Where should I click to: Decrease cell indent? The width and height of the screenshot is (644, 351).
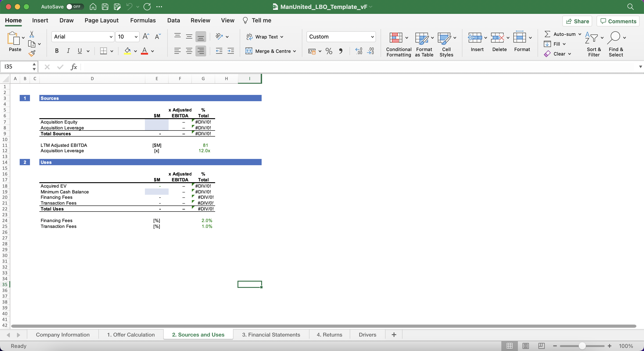click(x=219, y=51)
